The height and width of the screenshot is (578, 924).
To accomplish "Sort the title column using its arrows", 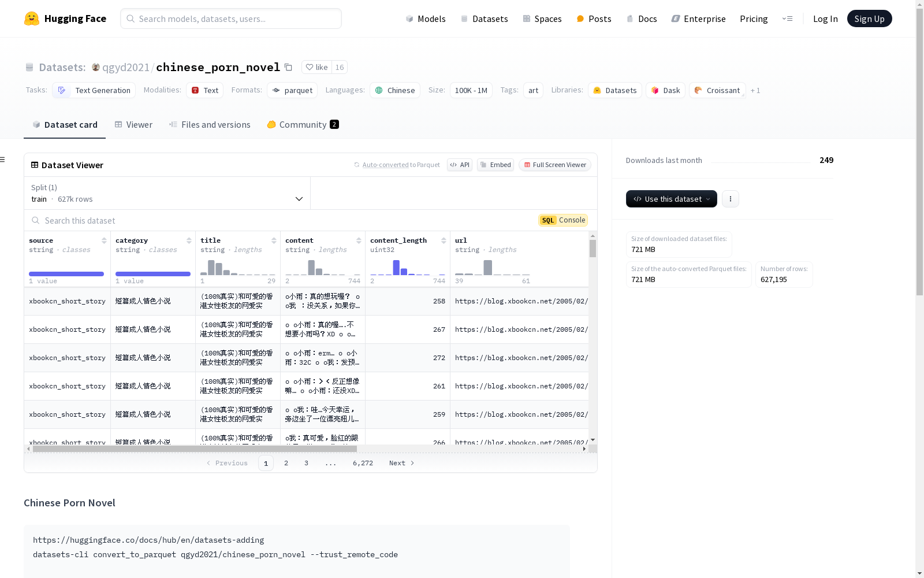I will coord(274,240).
